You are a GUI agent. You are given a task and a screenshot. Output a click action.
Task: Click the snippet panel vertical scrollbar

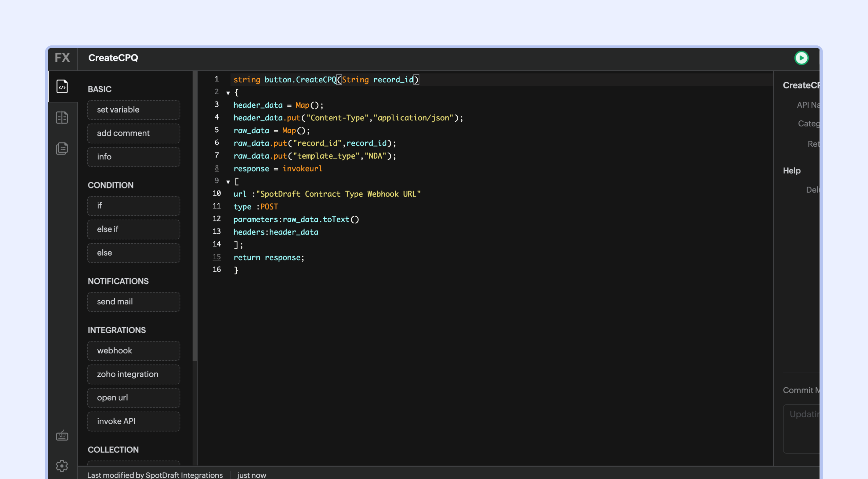pos(195,217)
